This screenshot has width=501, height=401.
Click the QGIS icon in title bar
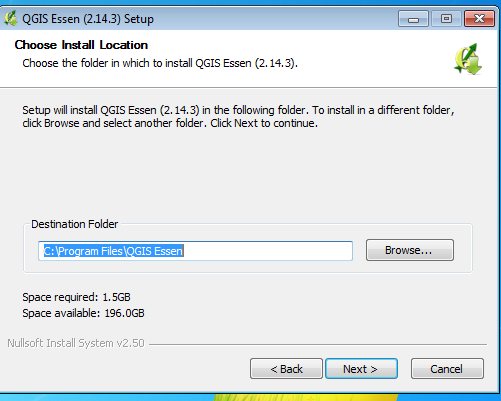11,18
